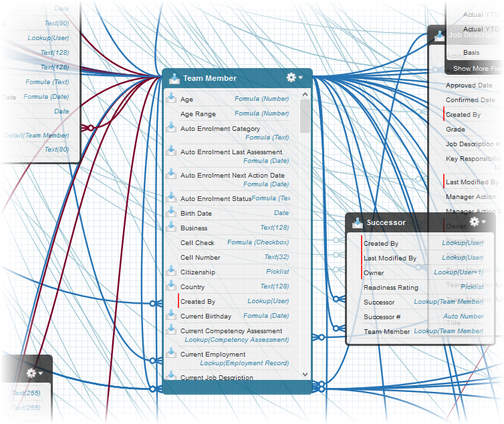Click the Job Description object header icon
Image resolution: width=504 pixels, height=424 pixels.
(x=439, y=35)
